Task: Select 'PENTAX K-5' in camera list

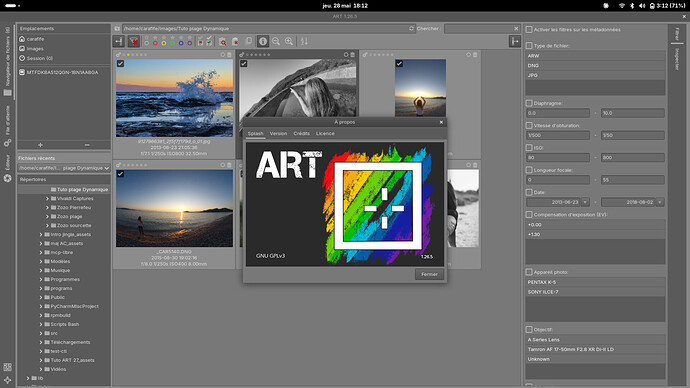Action: coord(595,282)
